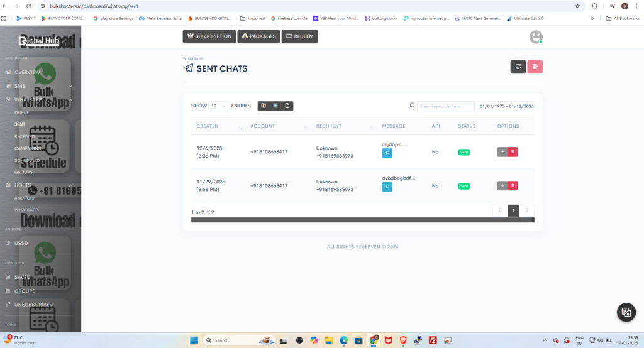Click the refresh icon beside Sent Chats
644x348 pixels.
pyautogui.click(x=518, y=66)
